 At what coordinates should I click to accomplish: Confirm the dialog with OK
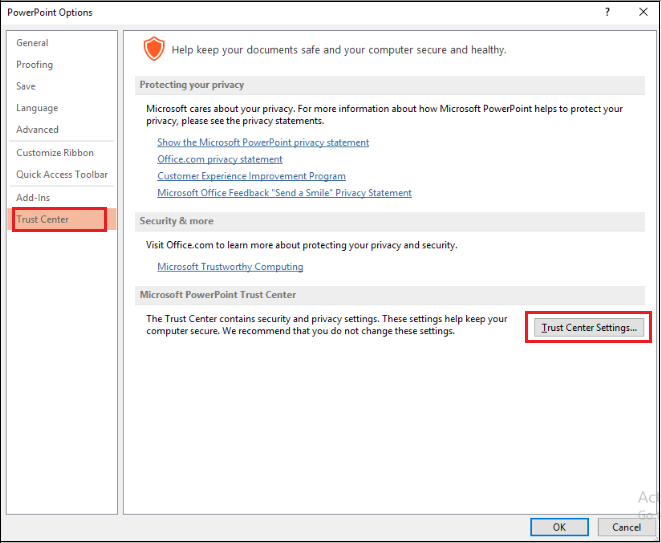pyautogui.click(x=559, y=527)
